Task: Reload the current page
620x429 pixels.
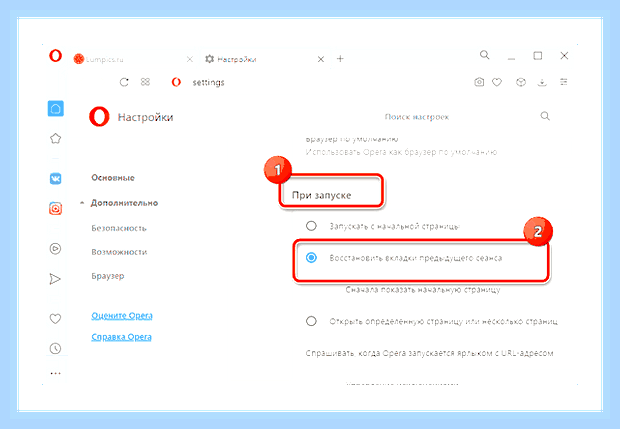Action: click(x=124, y=82)
